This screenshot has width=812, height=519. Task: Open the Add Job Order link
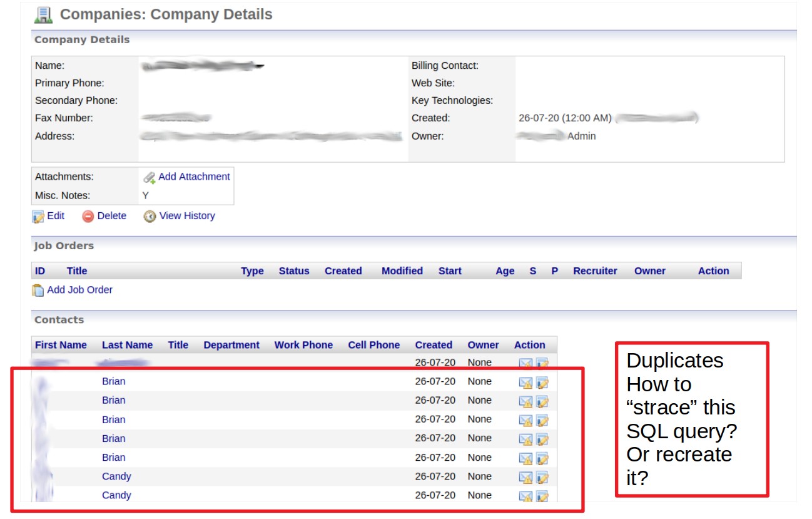pyautogui.click(x=79, y=289)
